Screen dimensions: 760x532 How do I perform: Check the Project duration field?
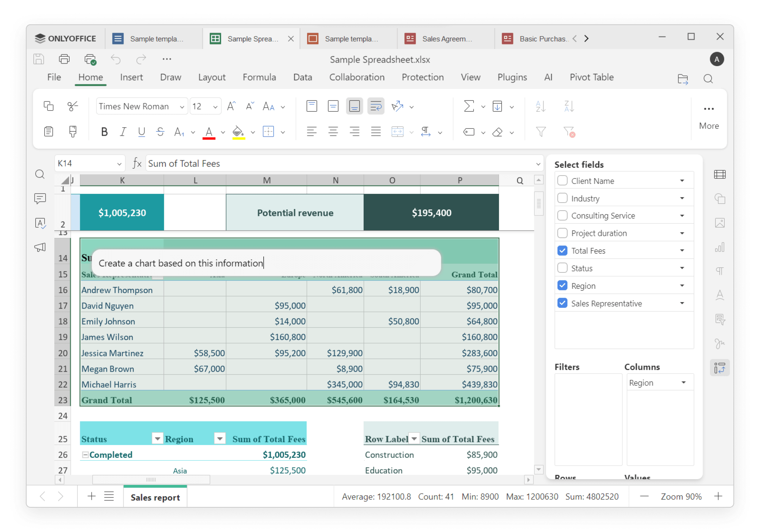[562, 233]
